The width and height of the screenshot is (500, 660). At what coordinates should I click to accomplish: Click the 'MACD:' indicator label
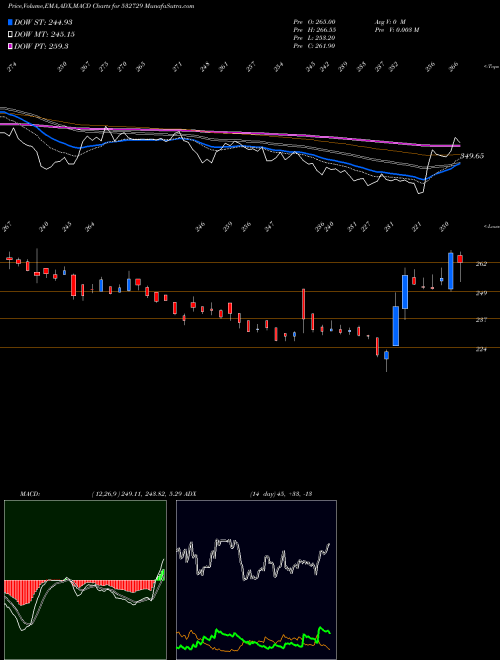[x=29, y=494]
